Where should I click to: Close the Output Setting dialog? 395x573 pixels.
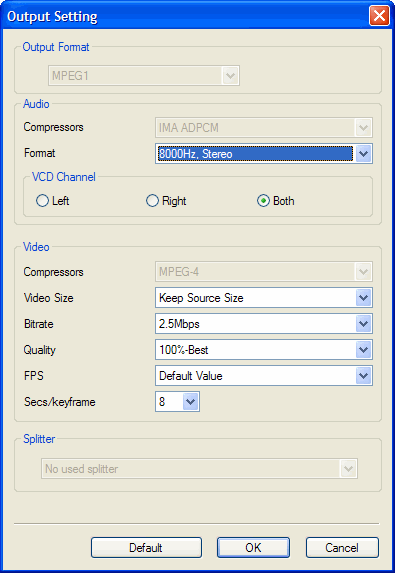[x=379, y=16]
